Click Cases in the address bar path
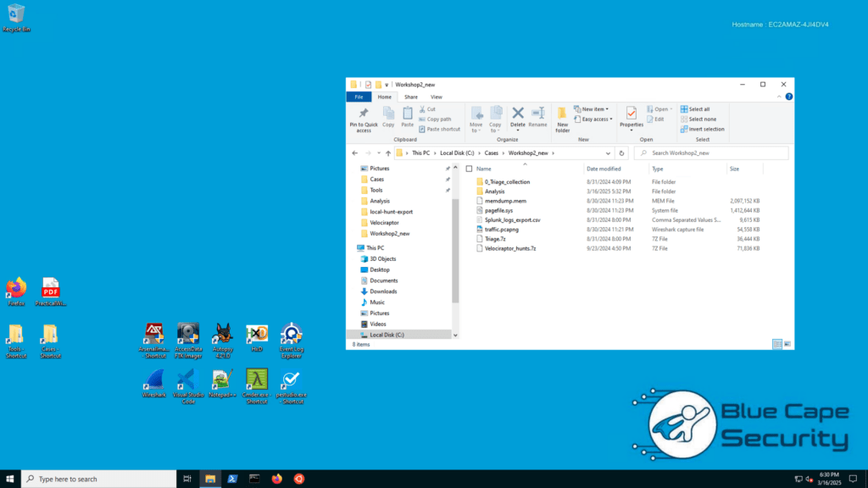The height and width of the screenshot is (488, 868). tap(492, 153)
